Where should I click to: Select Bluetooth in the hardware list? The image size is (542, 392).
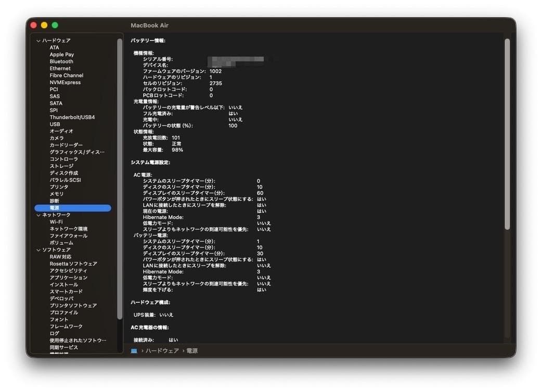coord(61,61)
